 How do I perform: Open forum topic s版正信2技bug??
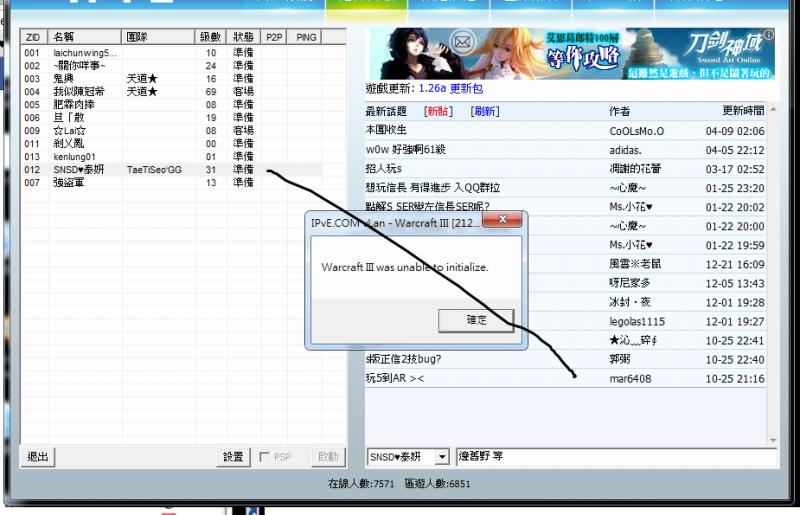point(404,359)
